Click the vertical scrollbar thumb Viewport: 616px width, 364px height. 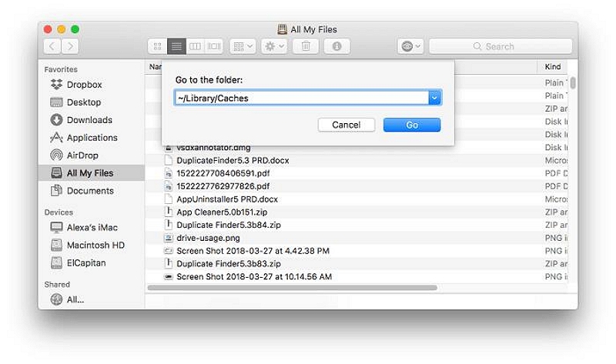click(x=573, y=83)
